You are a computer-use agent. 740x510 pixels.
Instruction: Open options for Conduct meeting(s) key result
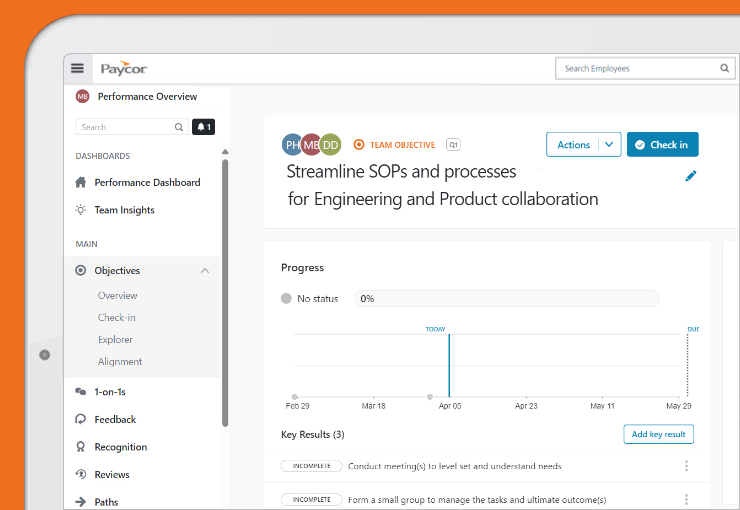click(x=686, y=466)
